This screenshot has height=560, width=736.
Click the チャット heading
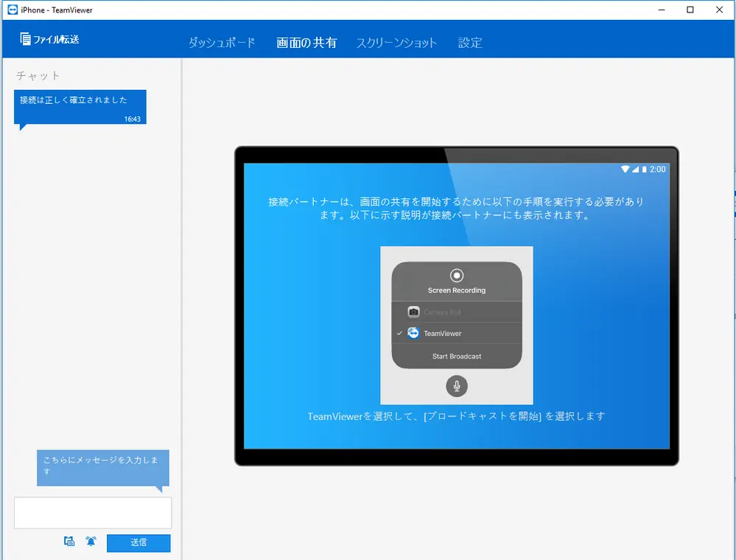(x=38, y=76)
